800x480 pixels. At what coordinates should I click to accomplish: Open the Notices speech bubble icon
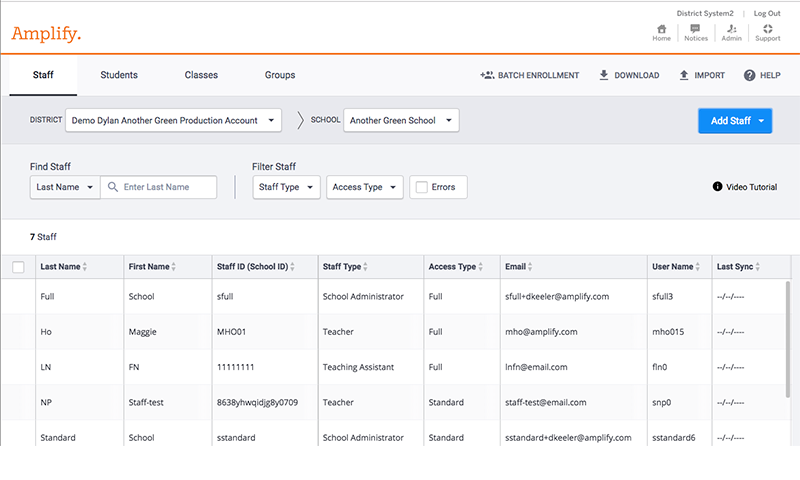point(695,29)
